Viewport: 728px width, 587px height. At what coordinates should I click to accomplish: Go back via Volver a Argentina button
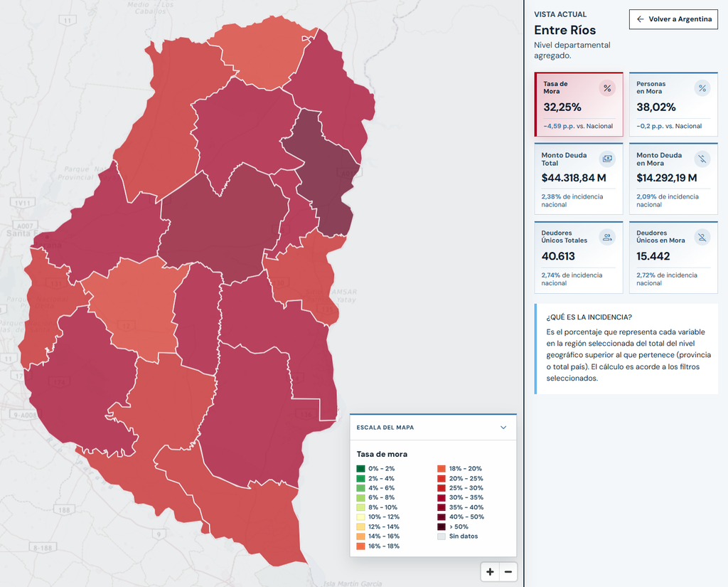[673, 19]
